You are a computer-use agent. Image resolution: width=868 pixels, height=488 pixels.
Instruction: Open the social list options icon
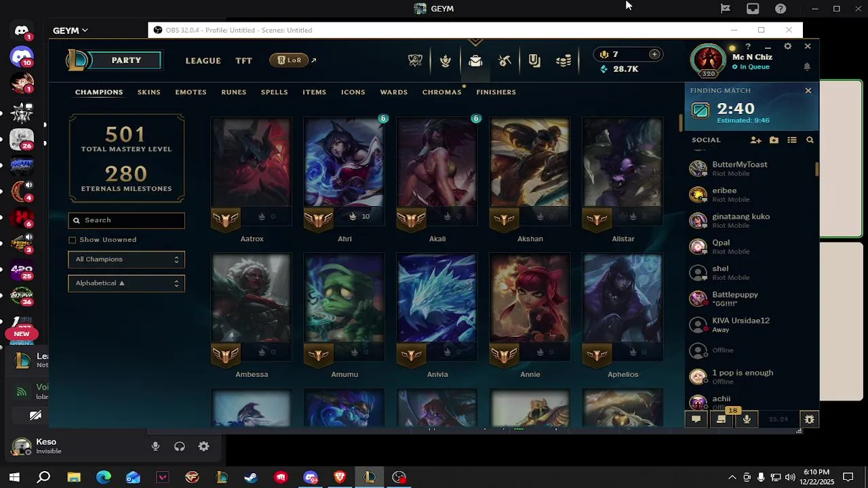791,140
